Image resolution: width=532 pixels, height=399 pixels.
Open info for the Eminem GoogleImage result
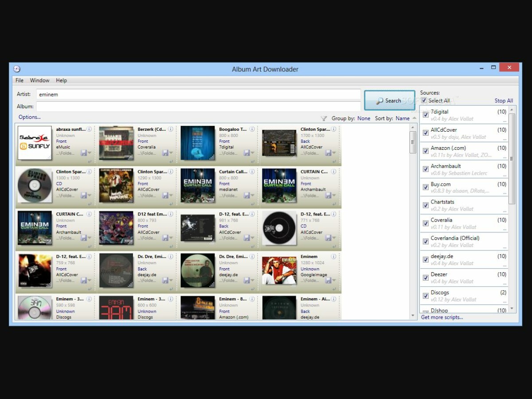click(333, 257)
